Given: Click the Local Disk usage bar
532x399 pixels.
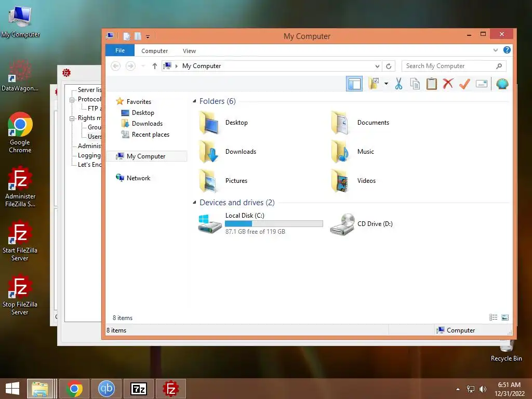Looking at the screenshot, I should pyautogui.click(x=274, y=223).
